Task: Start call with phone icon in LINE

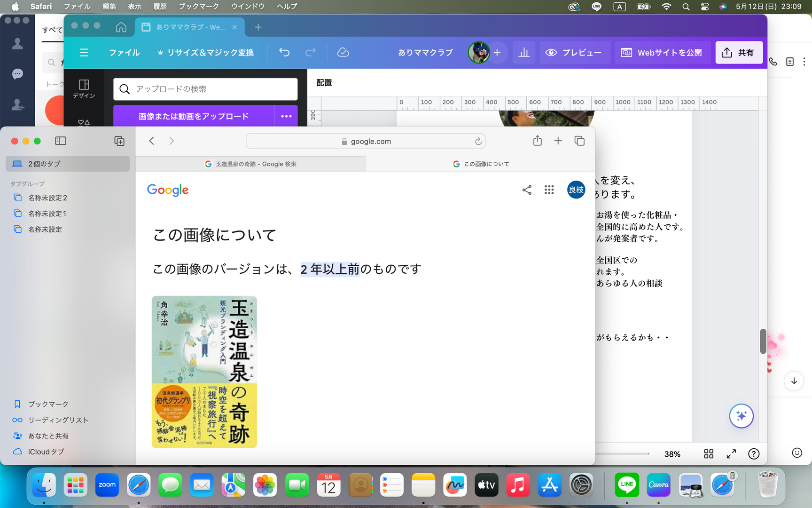Action: click(x=773, y=62)
